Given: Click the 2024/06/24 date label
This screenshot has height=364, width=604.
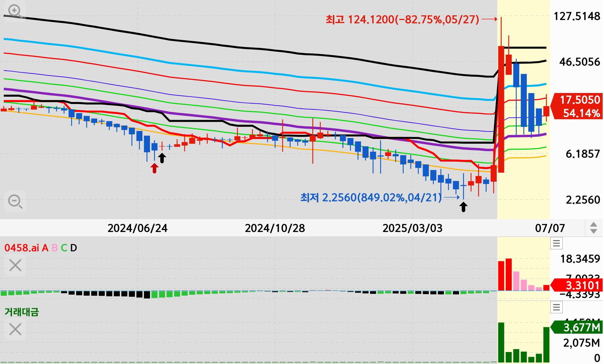Looking at the screenshot, I should (x=137, y=228).
